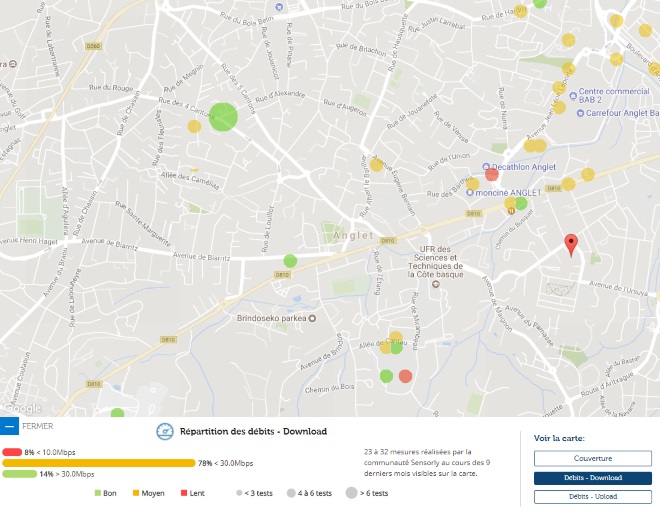Image resolution: width=660 pixels, height=518 pixels.
Task: Click the 'Voir la carte:' label
Action: 559,438
